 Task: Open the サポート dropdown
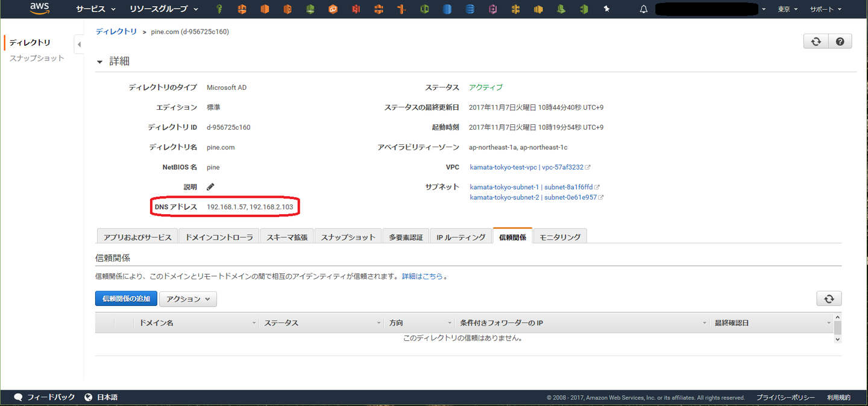pyautogui.click(x=826, y=9)
